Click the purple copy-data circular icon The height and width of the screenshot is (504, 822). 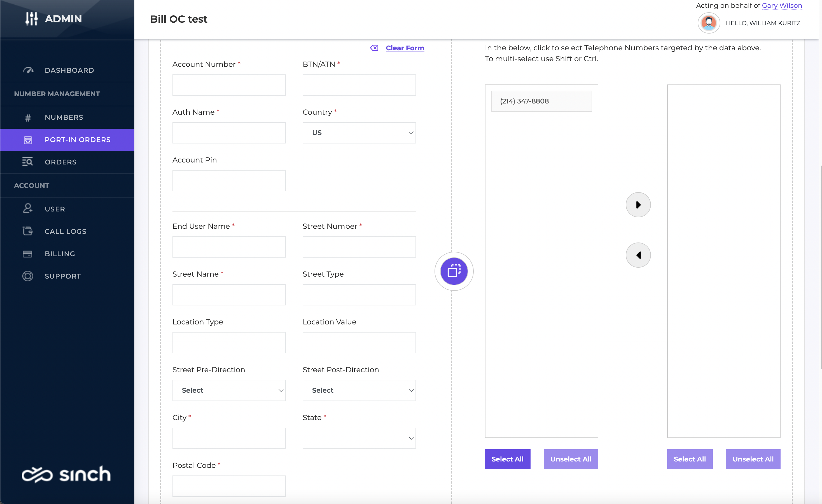(x=454, y=271)
